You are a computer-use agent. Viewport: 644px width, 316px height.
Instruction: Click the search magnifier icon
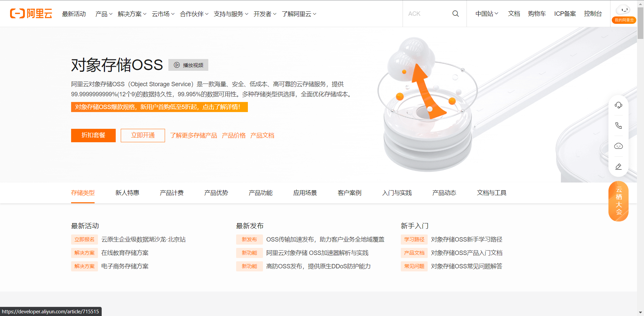pyautogui.click(x=455, y=13)
